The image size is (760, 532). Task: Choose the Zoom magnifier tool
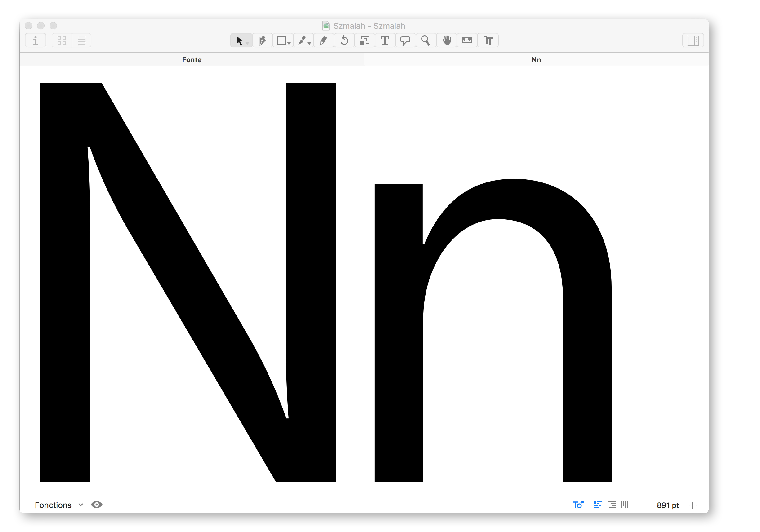426,40
